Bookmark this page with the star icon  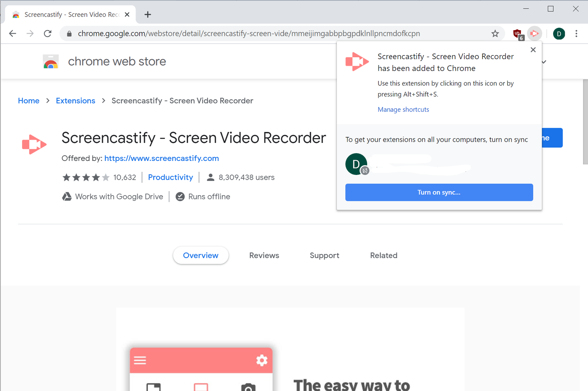coord(495,34)
